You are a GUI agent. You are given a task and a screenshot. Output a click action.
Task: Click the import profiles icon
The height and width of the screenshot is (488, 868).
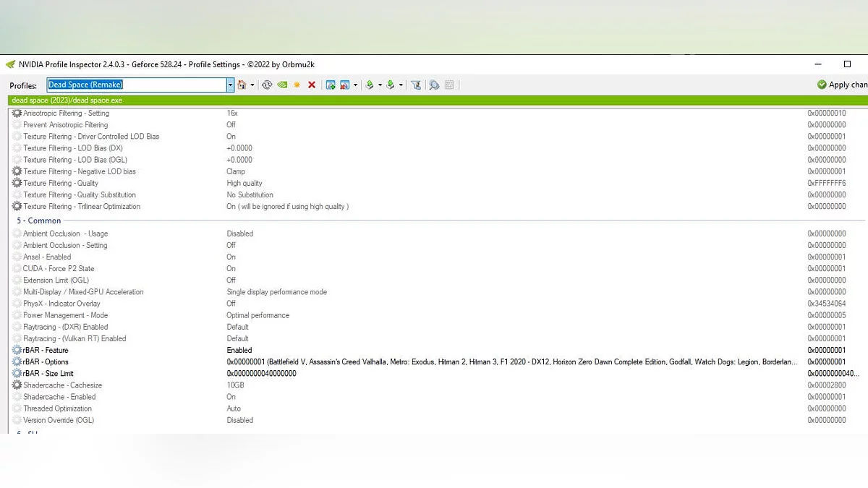390,85
